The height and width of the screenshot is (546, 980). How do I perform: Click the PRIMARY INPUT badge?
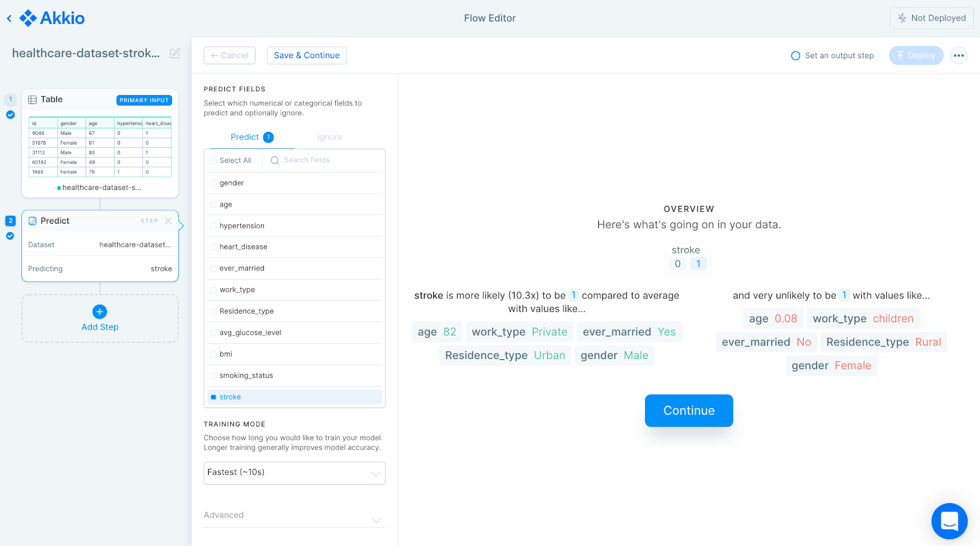coord(144,100)
